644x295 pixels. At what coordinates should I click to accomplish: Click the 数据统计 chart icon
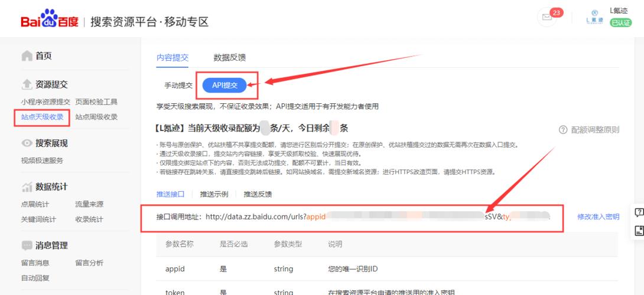(x=27, y=187)
